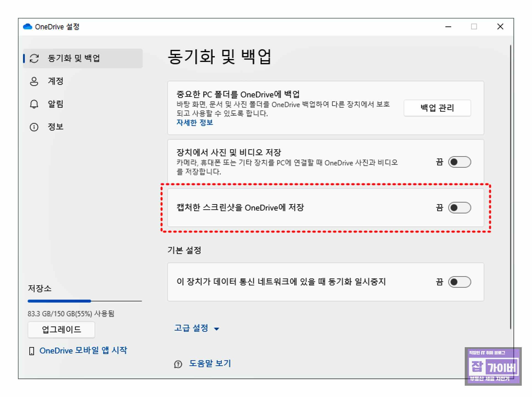Viewport: 532px width, 397px height.
Task: Minimize the OneDrive settings window
Action: point(448,27)
